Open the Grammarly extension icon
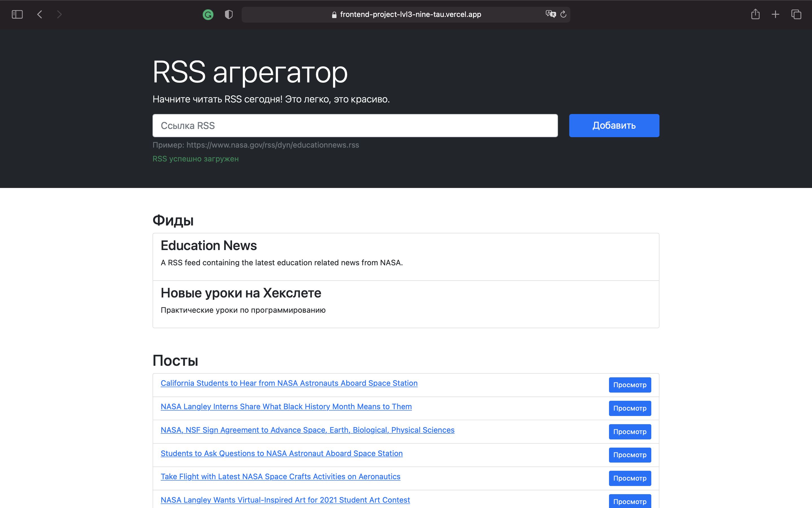The image size is (812, 508). pos(208,14)
